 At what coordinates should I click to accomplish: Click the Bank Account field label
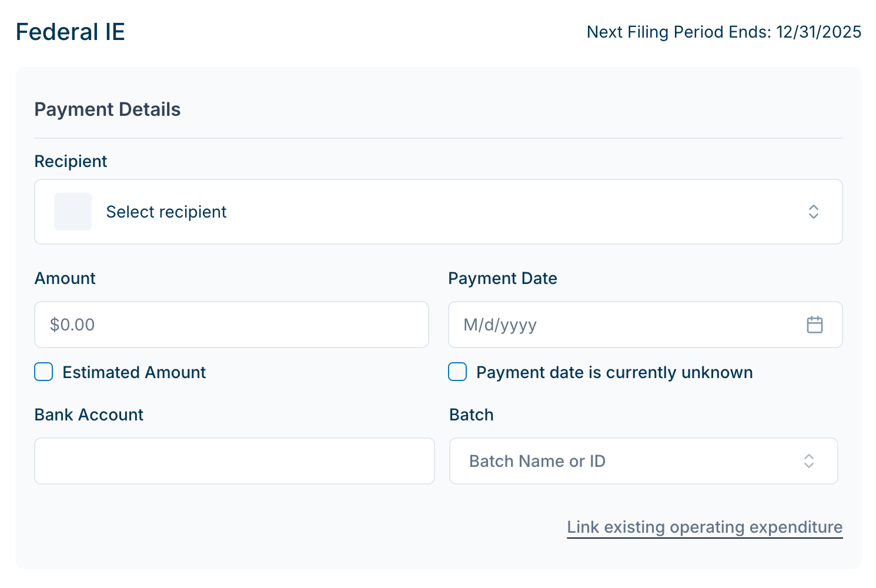89,415
